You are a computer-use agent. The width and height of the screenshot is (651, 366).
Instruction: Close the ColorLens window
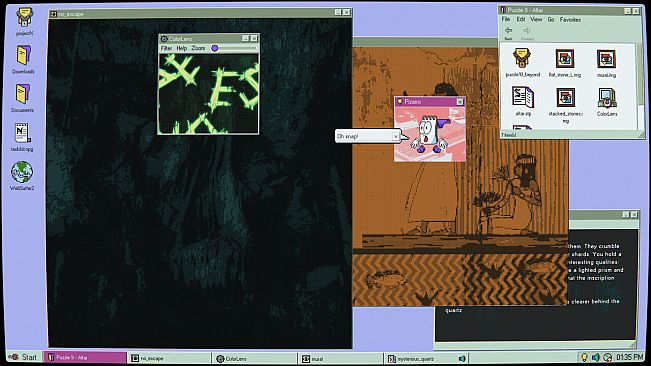[x=254, y=38]
